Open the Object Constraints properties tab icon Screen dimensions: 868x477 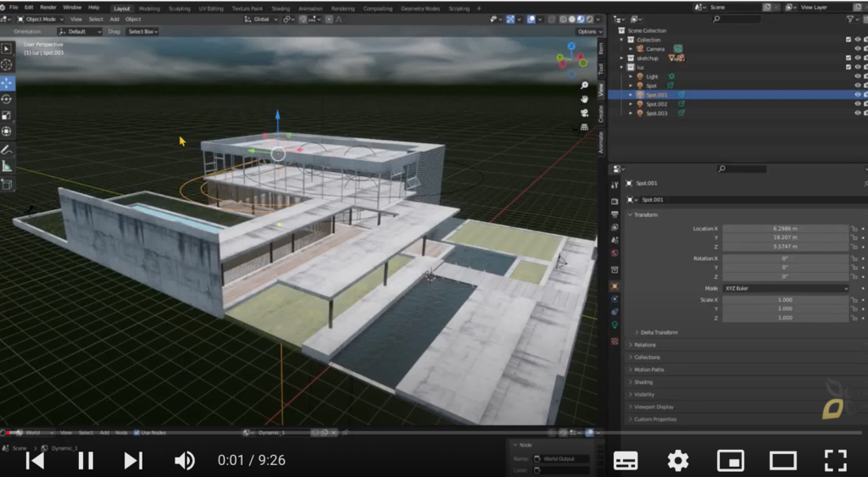pyautogui.click(x=615, y=312)
